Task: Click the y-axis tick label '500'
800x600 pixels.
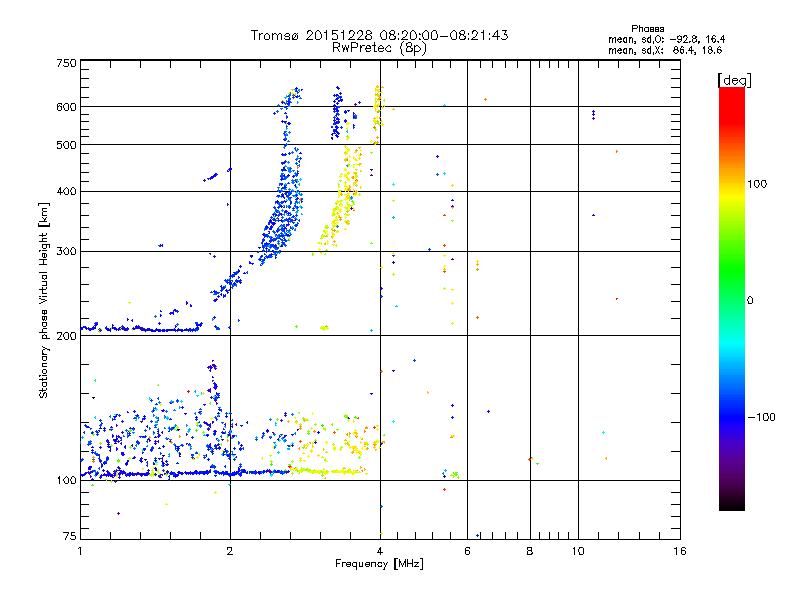Action: pyautogui.click(x=66, y=145)
